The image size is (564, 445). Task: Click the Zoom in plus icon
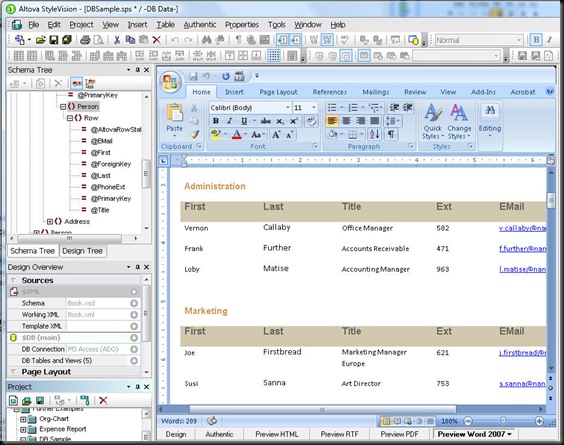pyautogui.click(x=539, y=421)
